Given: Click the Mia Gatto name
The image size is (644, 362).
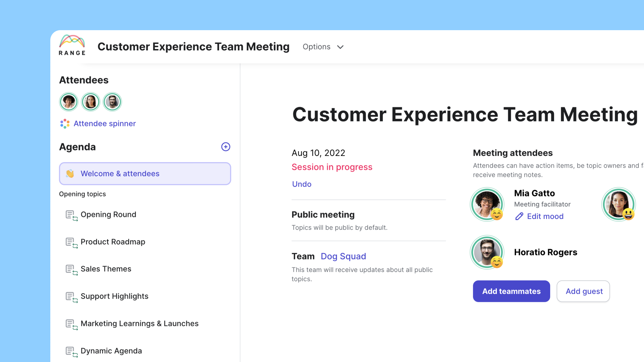Looking at the screenshot, I should click(x=535, y=193).
